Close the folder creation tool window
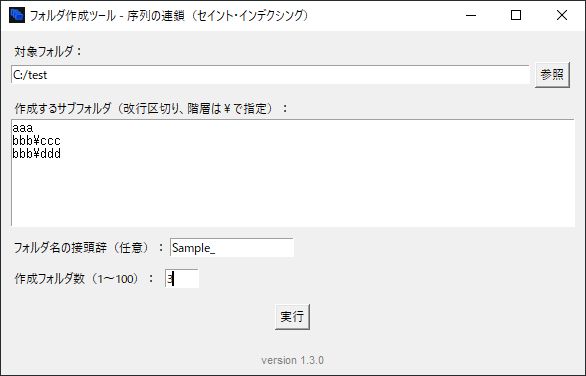The image size is (586, 376). tap(562, 15)
